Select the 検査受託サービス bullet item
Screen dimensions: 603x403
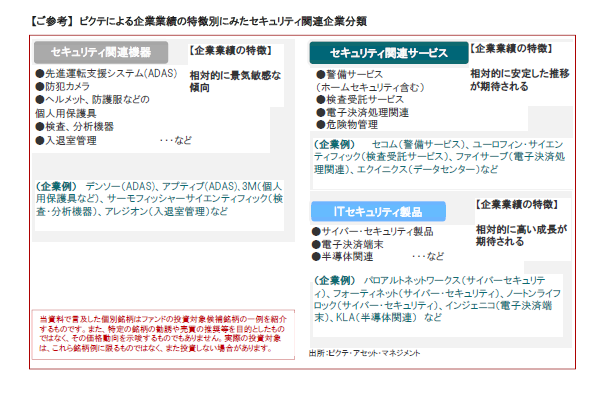362,100
